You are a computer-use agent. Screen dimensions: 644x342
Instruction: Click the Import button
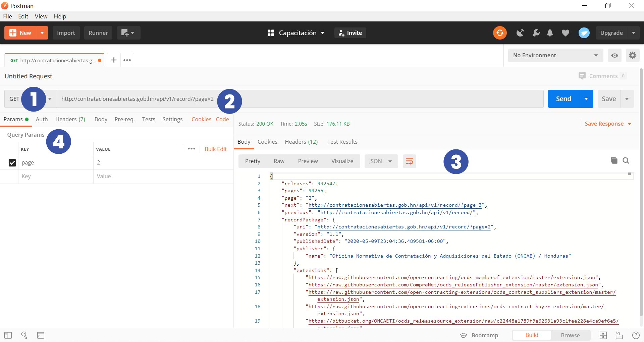(x=66, y=33)
